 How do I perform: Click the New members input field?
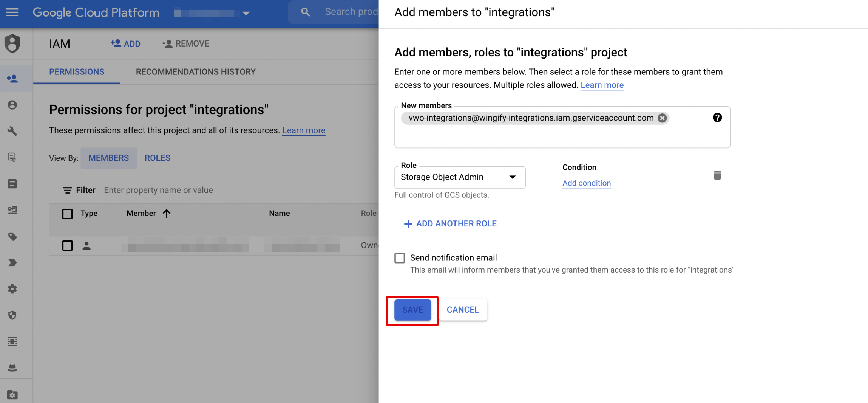tap(562, 127)
